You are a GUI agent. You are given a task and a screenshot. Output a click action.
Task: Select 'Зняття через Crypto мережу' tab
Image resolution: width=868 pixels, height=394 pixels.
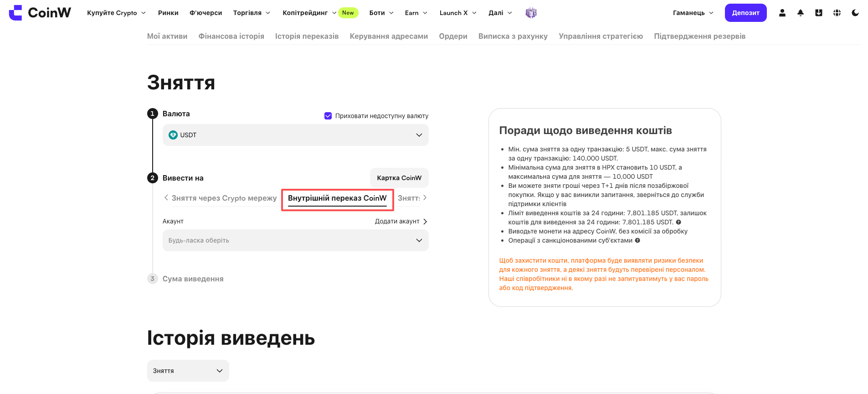pos(224,198)
